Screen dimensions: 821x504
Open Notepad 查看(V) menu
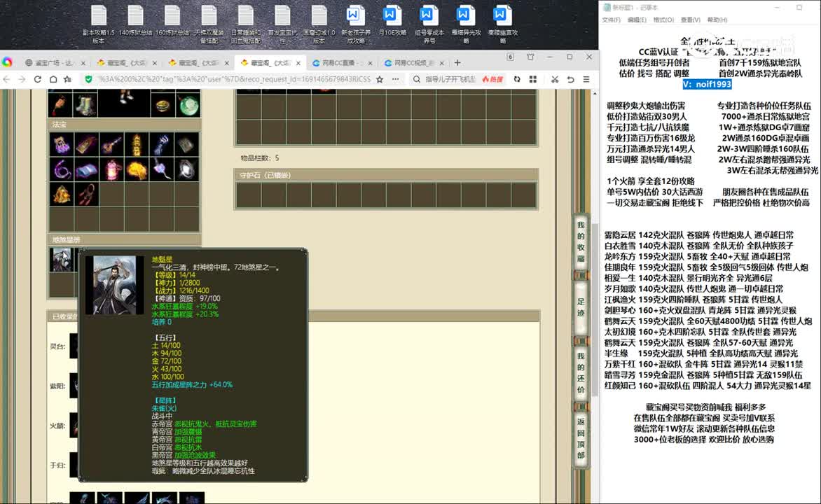[x=691, y=20]
